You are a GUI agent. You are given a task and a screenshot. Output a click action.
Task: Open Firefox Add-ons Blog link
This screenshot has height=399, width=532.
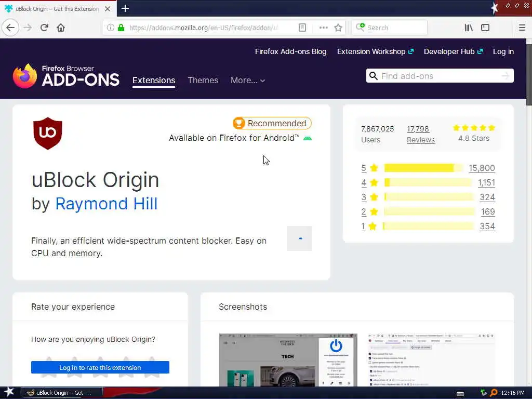pyautogui.click(x=291, y=51)
